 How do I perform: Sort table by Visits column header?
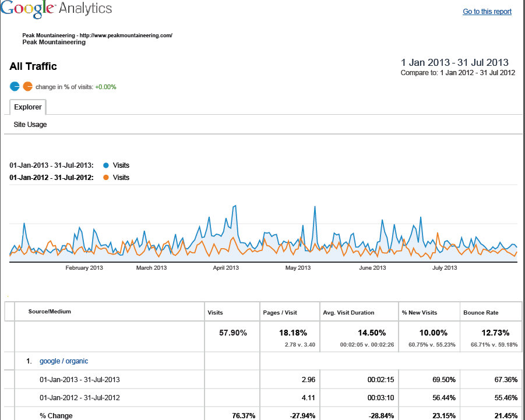pos(215,313)
